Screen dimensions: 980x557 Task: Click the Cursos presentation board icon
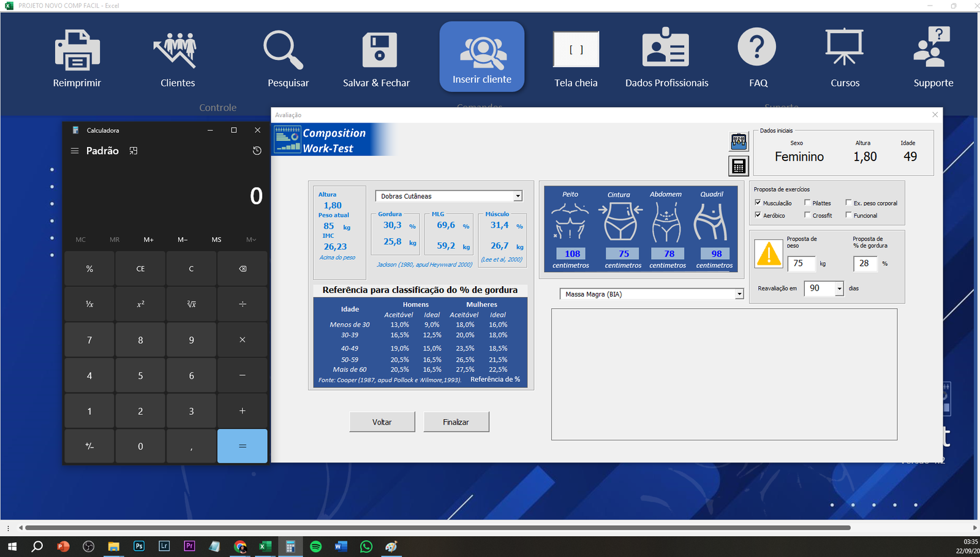click(x=844, y=48)
